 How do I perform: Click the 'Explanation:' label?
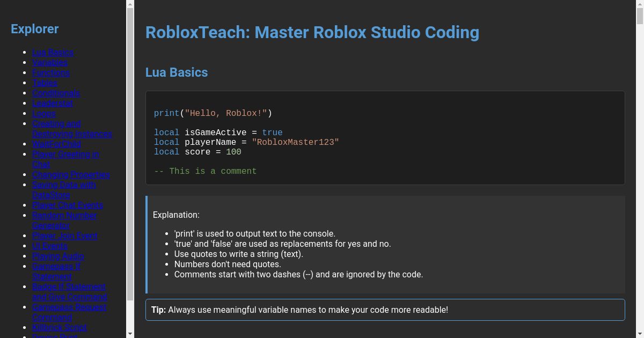click(x=176, y=215)
